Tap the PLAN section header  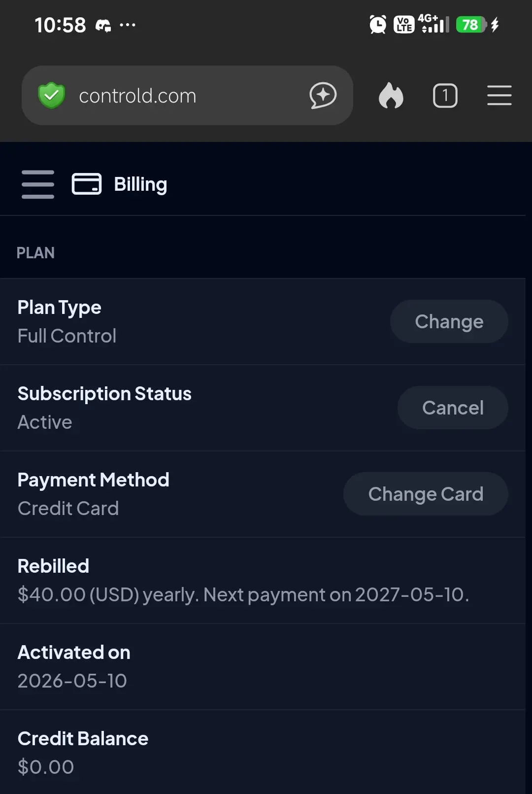pos(35,253)
